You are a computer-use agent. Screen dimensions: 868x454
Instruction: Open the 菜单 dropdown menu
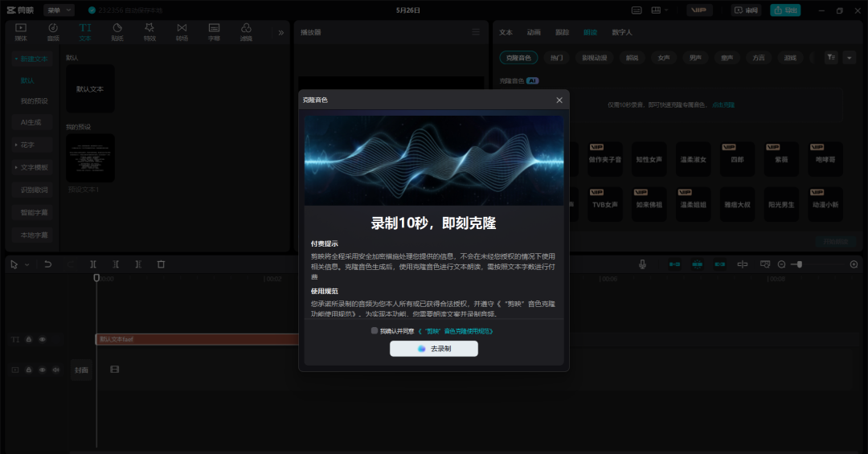(59, 10)
